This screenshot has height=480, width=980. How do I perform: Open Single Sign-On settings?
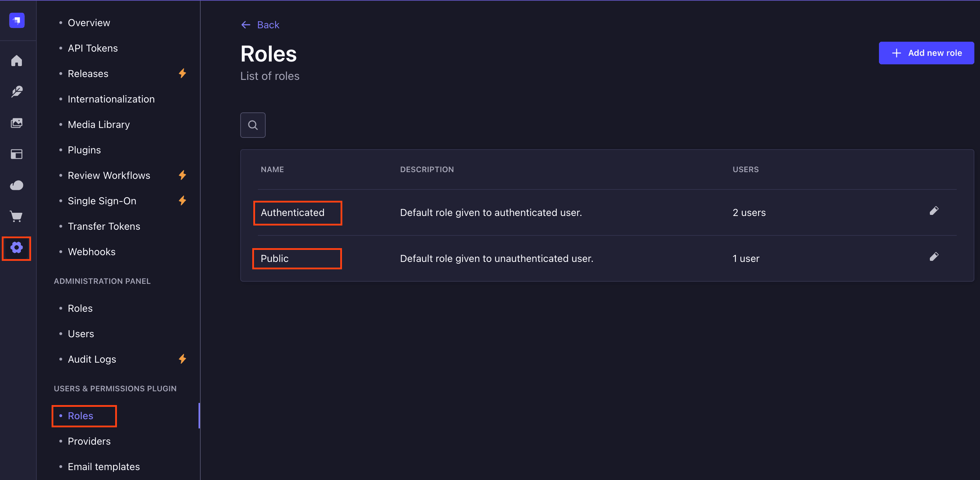[102, 201]
